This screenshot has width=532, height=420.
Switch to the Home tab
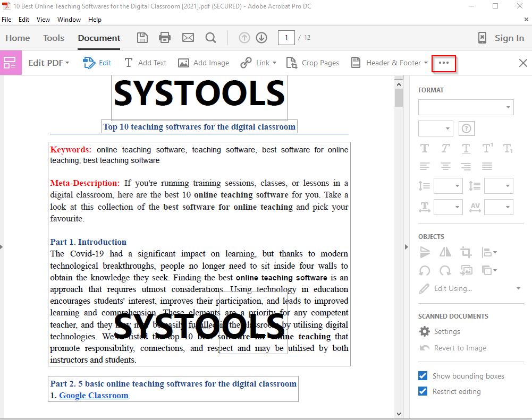[18, 38]
